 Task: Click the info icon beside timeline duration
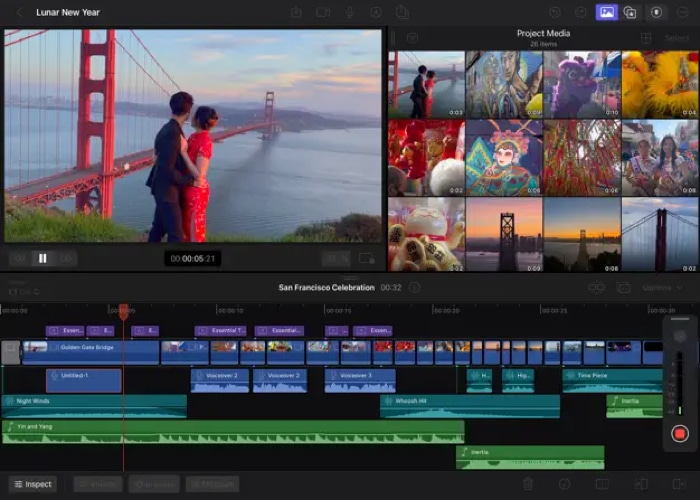coord(414,288)
